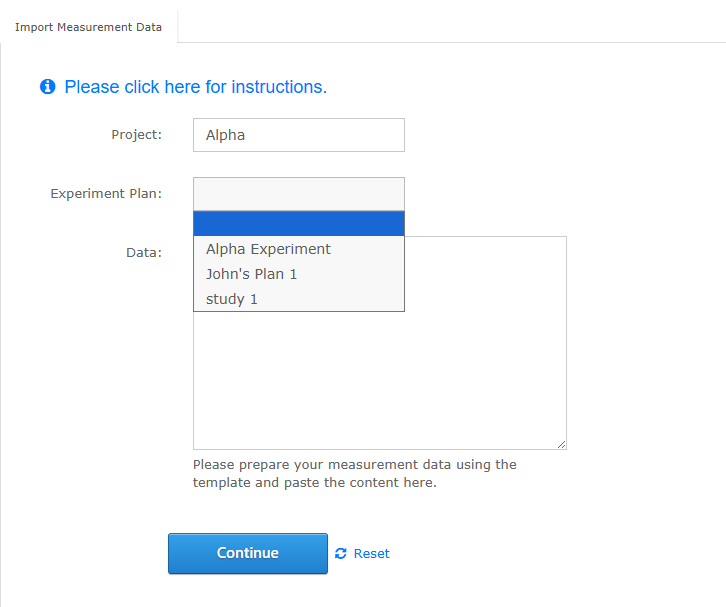Click the 'Experiment Plan:' field label
Viewport: 726px width, 607px height.
[x=106, y=194]
